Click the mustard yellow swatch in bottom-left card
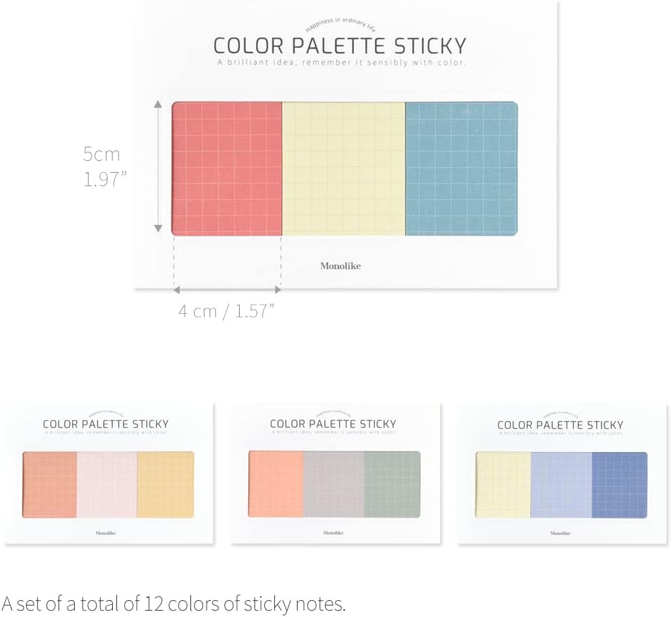 coord(165,484)
